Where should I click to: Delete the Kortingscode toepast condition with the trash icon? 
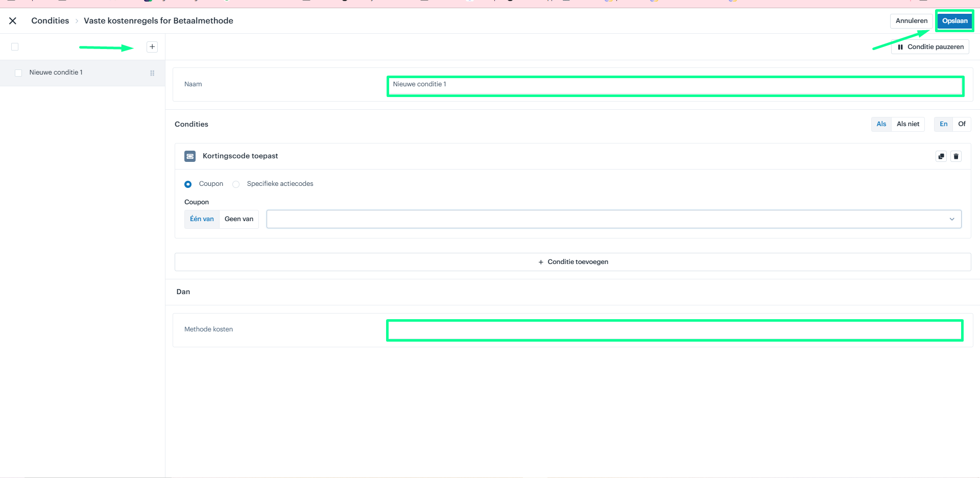click(x=956, y=156)
